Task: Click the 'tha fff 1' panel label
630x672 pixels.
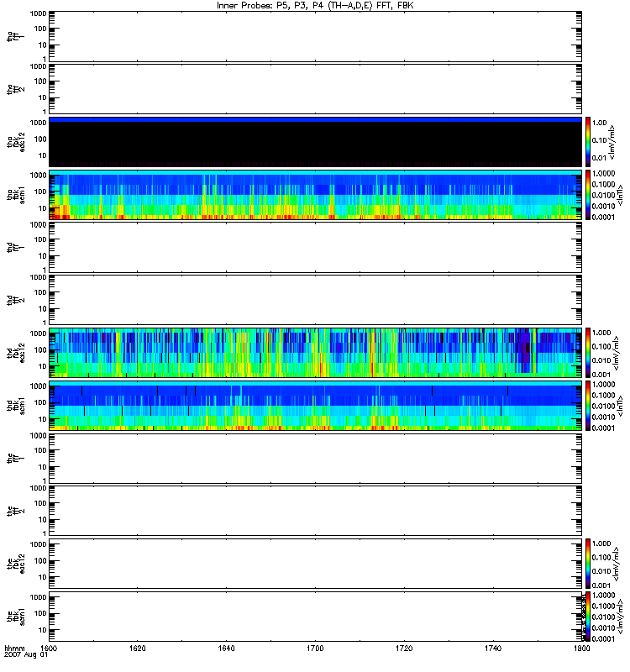Action: (x=15, y=36)
